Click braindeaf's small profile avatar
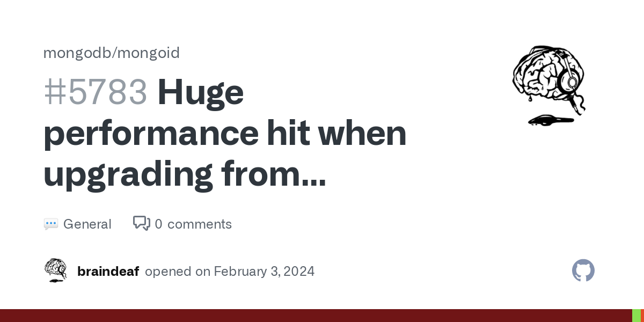This screenshot has height=322, width=644. tap(55, 270)
